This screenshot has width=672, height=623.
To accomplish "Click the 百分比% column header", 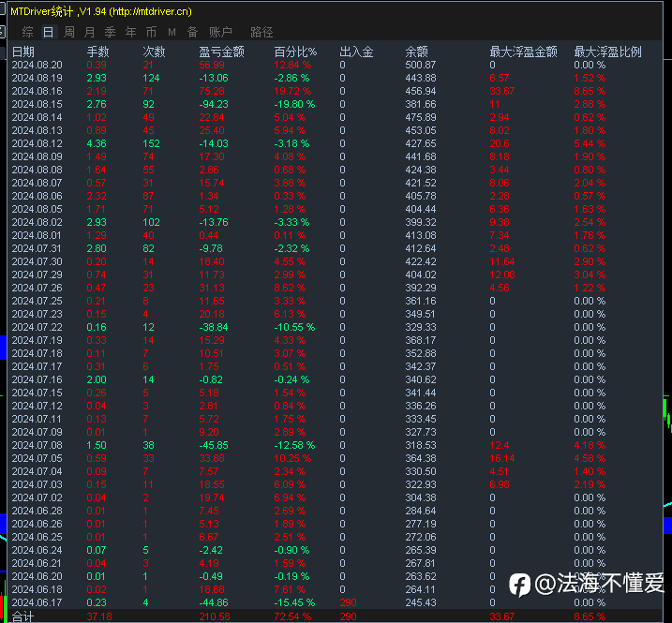I will 295,52.
